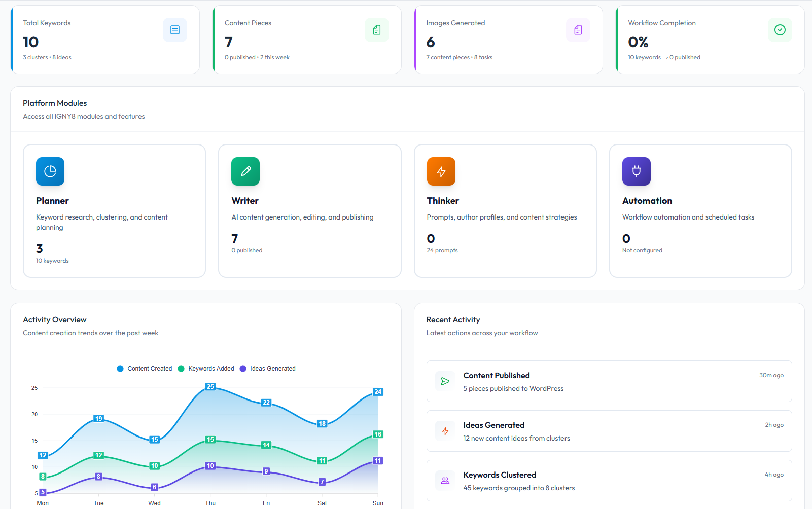Image resolution: width=812 pixels, height=509 pixels.
Task: Click the Content Pieces document icon
Action: coord(377,30)
